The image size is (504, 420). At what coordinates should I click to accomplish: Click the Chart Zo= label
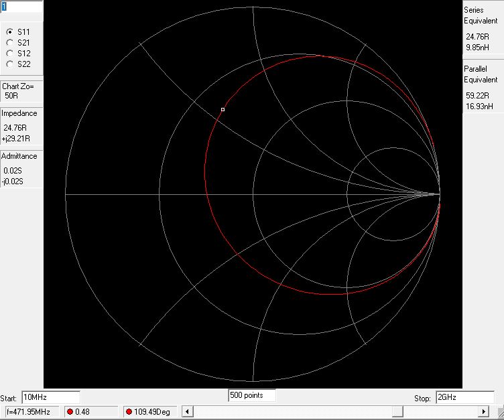click(17, 86)
